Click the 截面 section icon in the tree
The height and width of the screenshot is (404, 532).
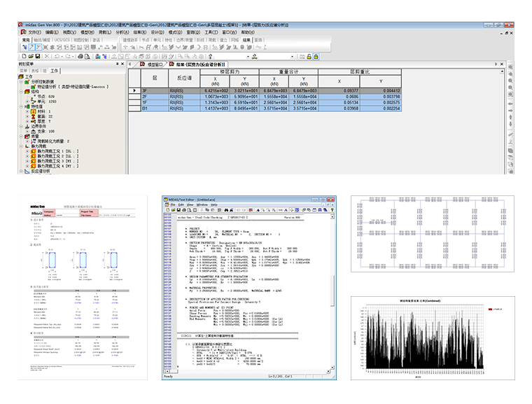click(34, 116)
